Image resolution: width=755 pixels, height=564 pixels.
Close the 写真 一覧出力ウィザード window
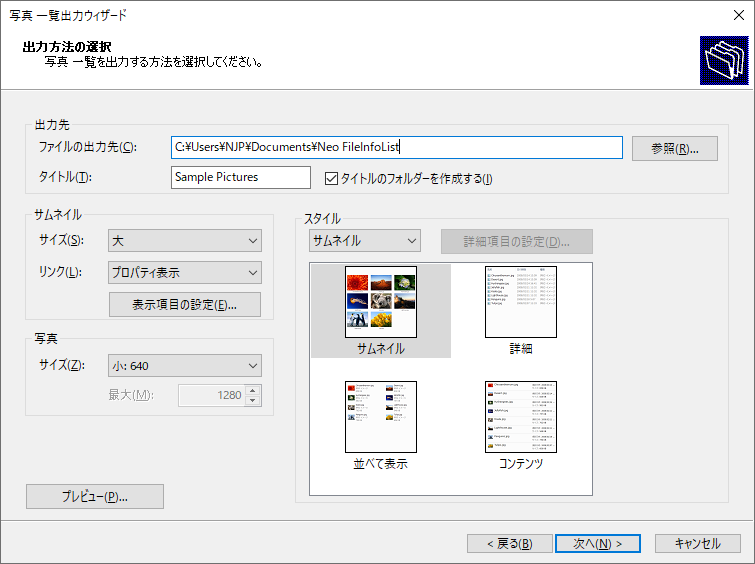coord(739,15)
